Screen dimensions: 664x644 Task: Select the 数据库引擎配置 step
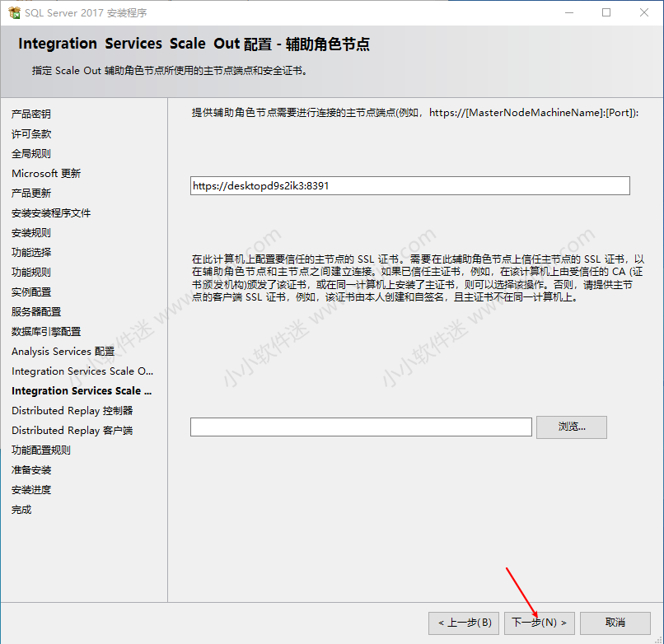click(x=46, y=332)
